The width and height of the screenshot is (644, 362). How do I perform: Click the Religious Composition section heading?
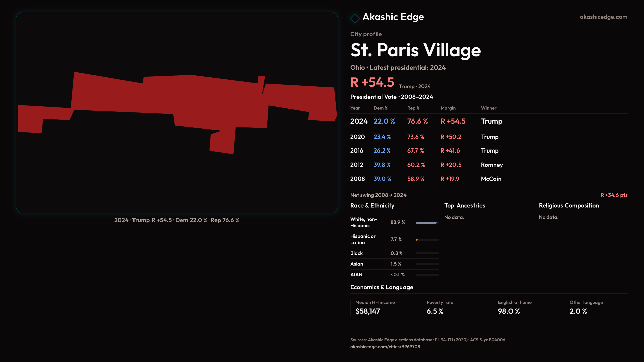tap(569, 206)
